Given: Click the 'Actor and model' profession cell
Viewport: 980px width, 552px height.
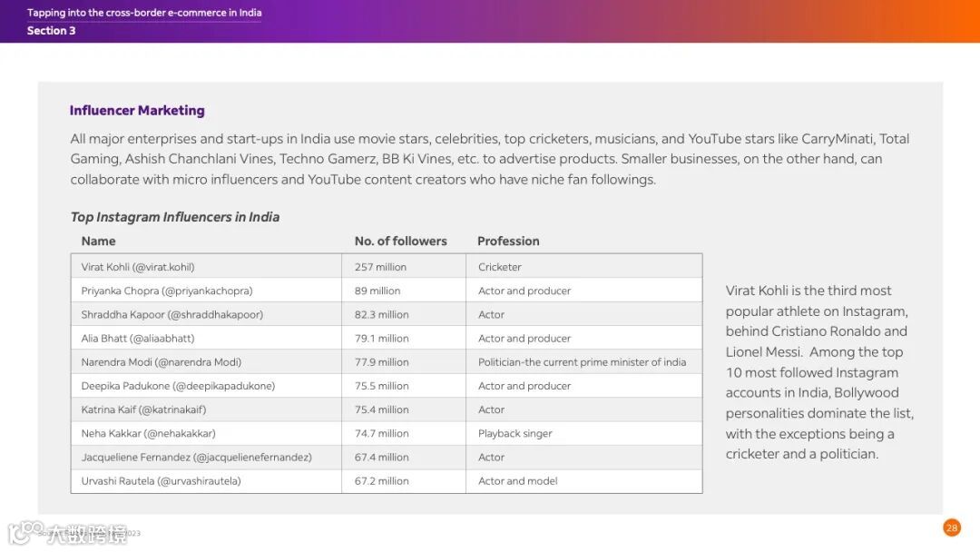Looking at the screenshot, I should pos(517,481).
